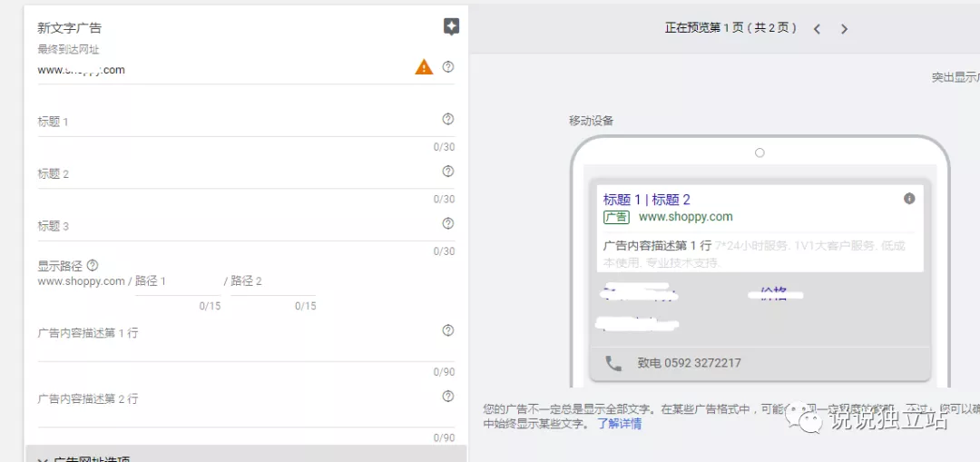Open help icon beside 显示路径
The width and height of the screenshot is (980, 462).
(93, 265)
